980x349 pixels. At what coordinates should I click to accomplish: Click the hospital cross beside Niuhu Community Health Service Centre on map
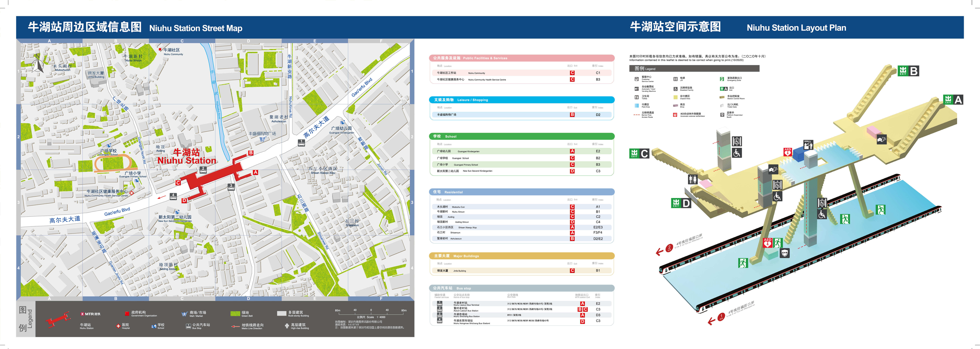tap(132, 193)
